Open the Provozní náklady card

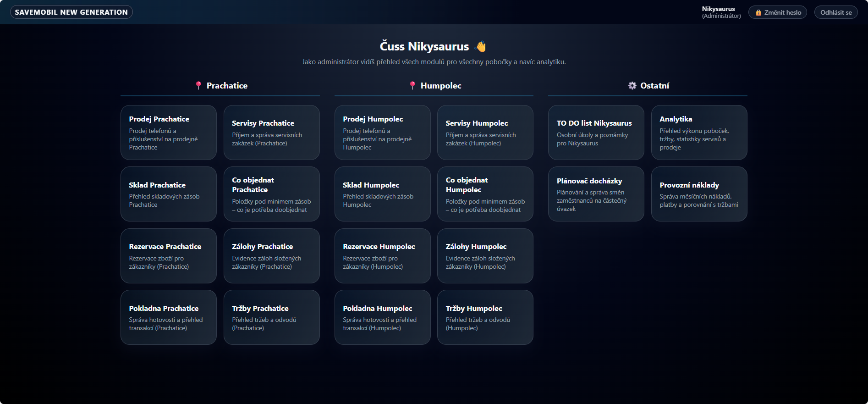[x=699, y=194]
